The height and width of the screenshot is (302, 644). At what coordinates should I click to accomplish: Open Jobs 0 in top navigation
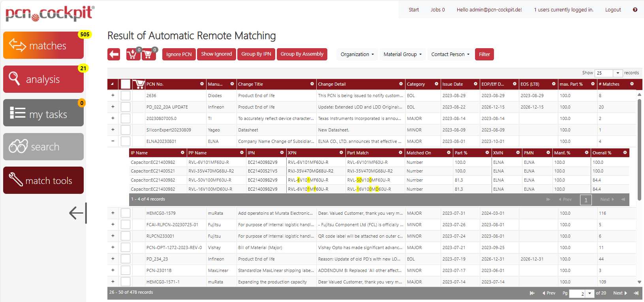point(437,10)
